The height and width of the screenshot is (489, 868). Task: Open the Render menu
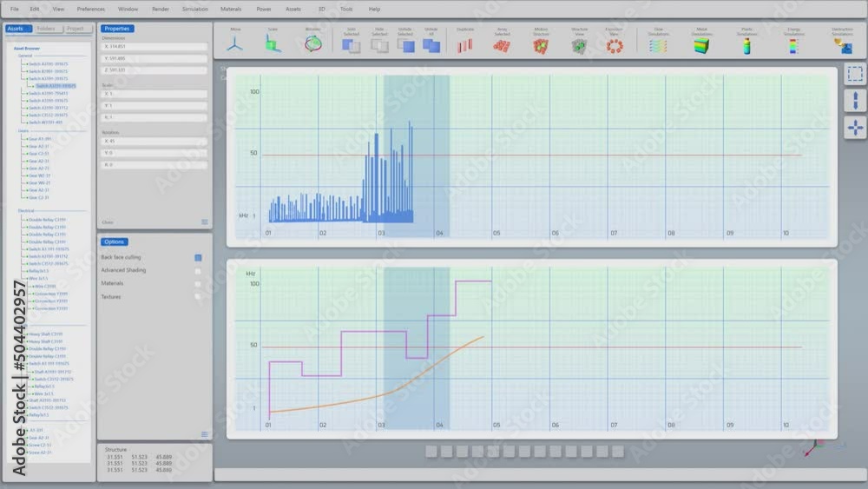tap(161, 9)
